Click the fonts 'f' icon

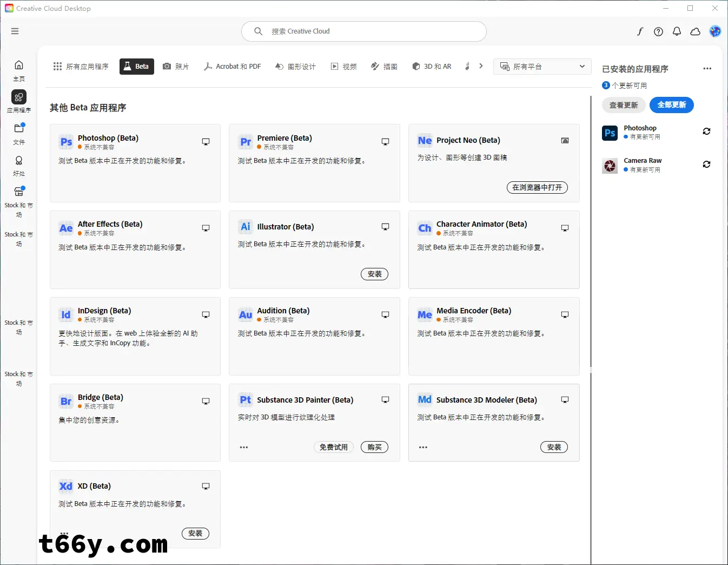(x=640, y=31)
